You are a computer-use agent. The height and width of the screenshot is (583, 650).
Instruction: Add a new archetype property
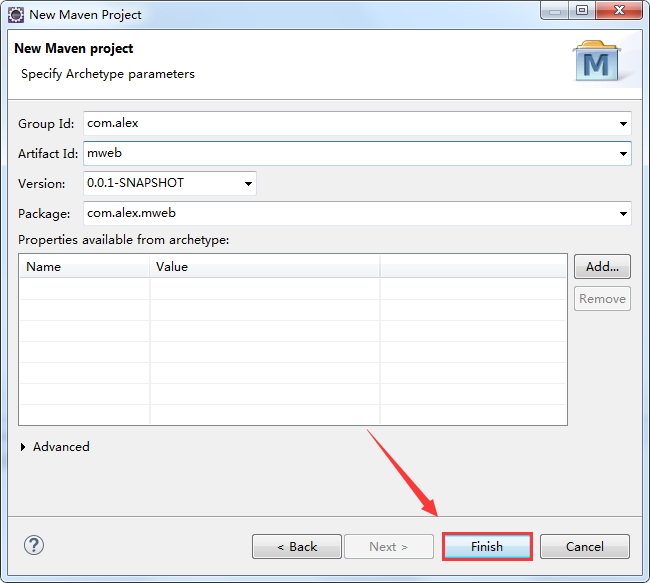pos(602,267)
